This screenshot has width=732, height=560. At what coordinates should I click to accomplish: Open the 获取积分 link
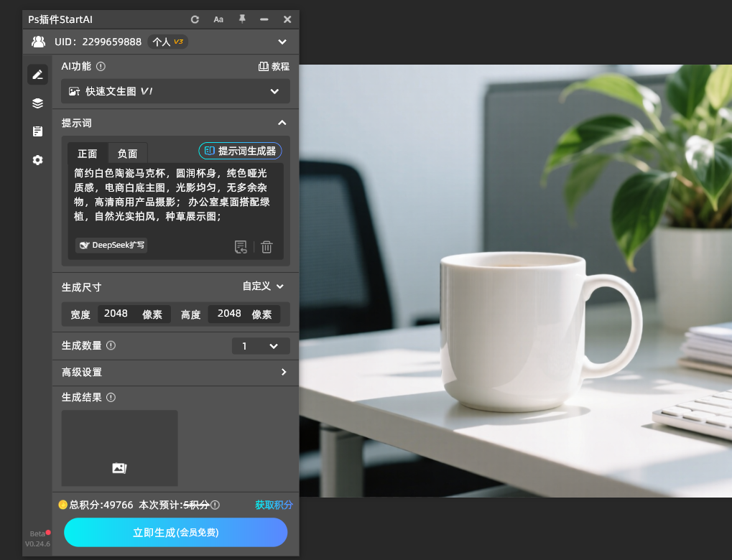click(274, 505)
